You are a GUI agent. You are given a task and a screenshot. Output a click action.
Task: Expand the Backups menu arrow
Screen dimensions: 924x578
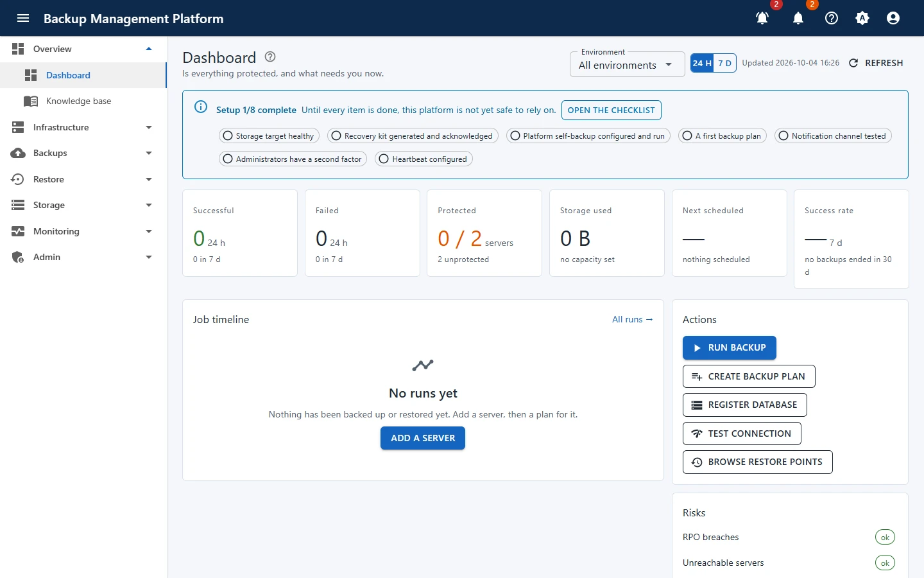(149, 153)
